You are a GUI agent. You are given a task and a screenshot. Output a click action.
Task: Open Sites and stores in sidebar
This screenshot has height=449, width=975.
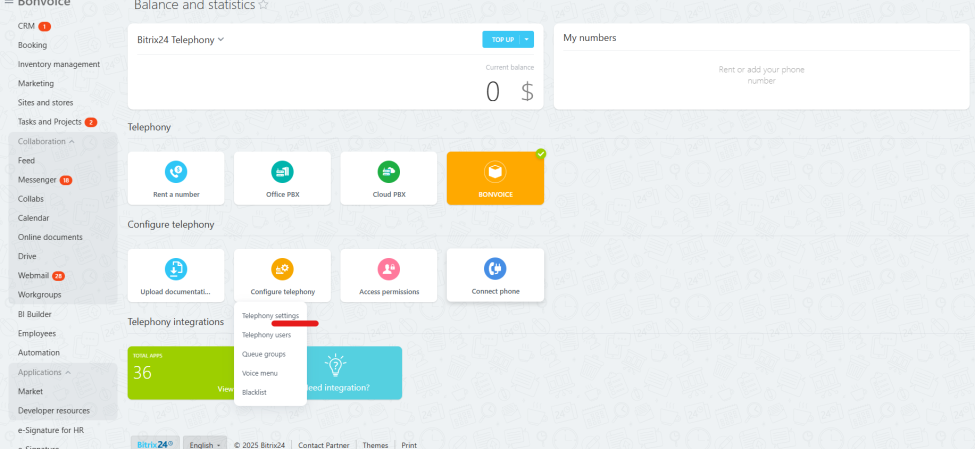point(45,103)
